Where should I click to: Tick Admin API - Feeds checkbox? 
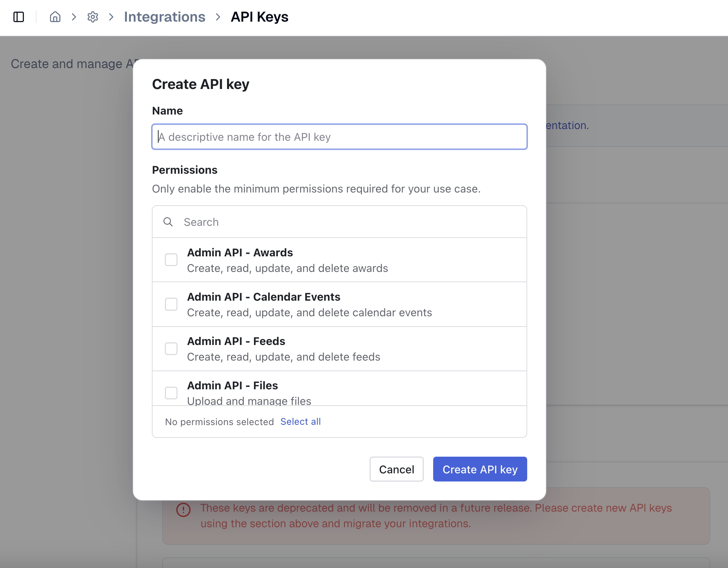point(171,349)
